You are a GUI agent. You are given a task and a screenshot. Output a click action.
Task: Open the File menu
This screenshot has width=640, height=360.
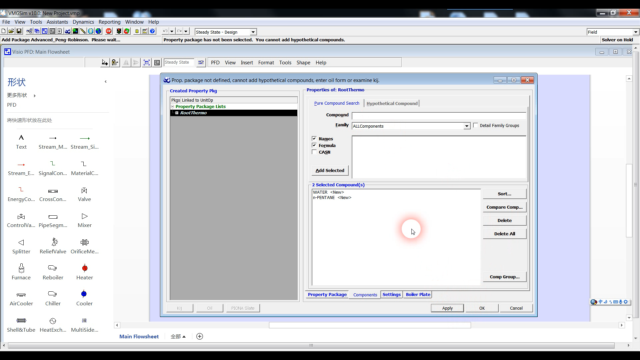pos(6,22)
